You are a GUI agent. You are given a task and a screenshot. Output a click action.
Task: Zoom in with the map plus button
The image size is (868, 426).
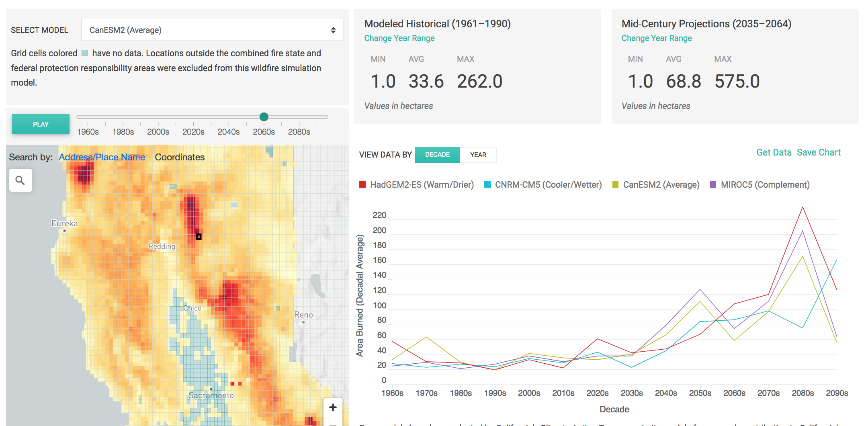[x=333, y=408]
